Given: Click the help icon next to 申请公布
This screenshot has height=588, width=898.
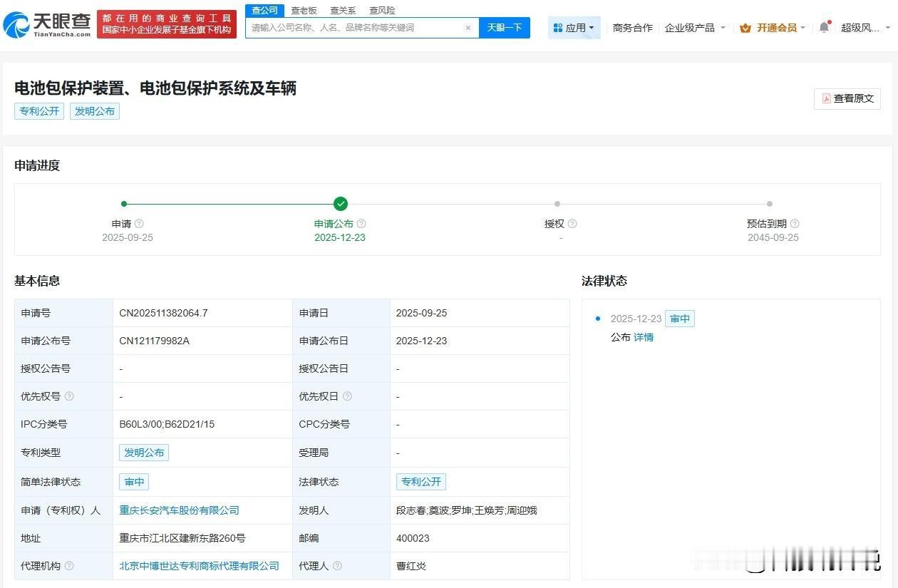Looking at the screenshot, I should point(361,224).
